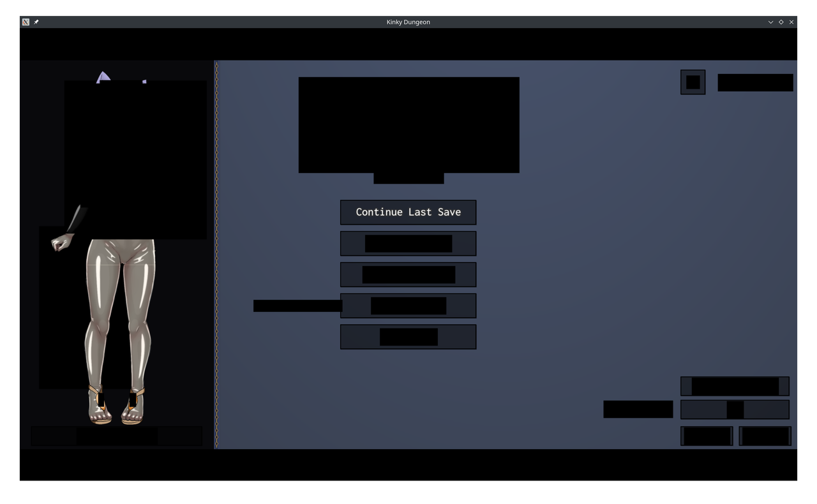This screenshot has height=504, width=817.
Task: Click the left small button in the bottom-right corner
Action: [706, 435]
